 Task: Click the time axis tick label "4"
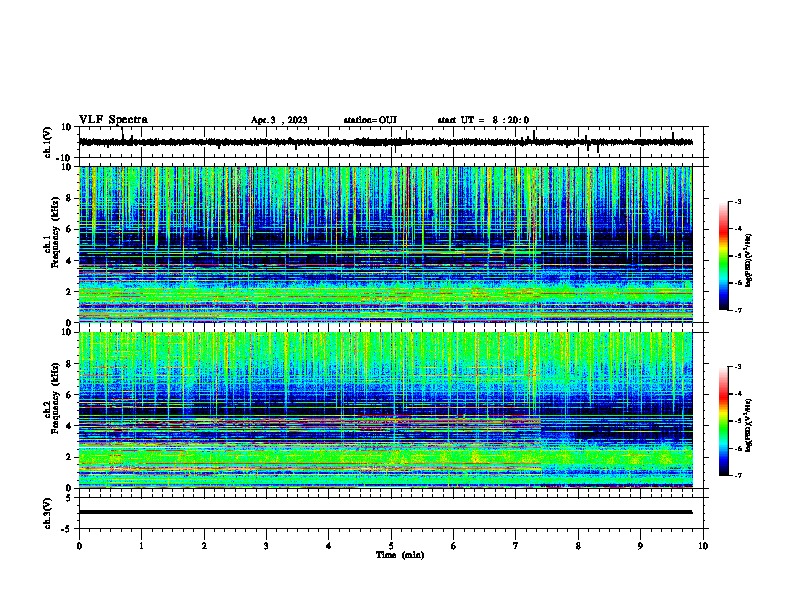coord(329,546)
